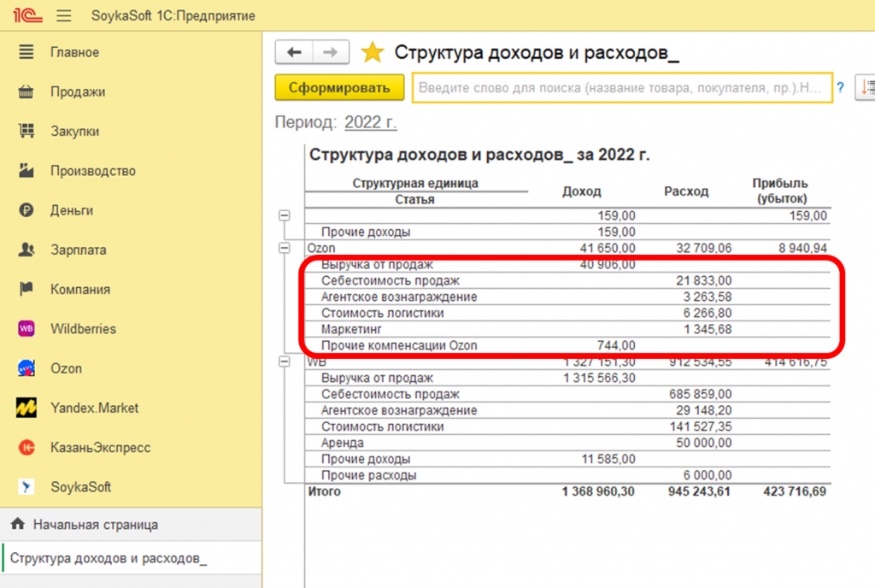Image resolution: width=875 pixels, height=588 pixels.
Task: Switch to Структура доходов и расходов_ tab
Action: tap(108, 560)
